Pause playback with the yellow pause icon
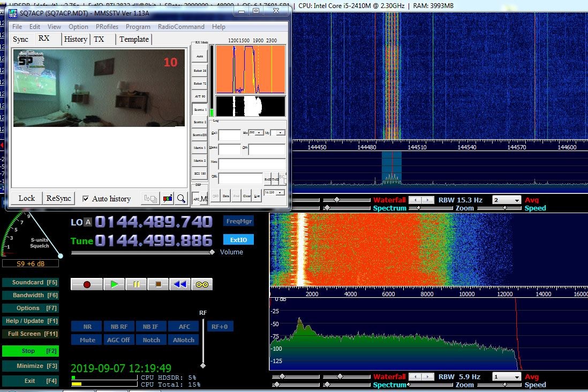588x392 pixels. tap(136, 284)
